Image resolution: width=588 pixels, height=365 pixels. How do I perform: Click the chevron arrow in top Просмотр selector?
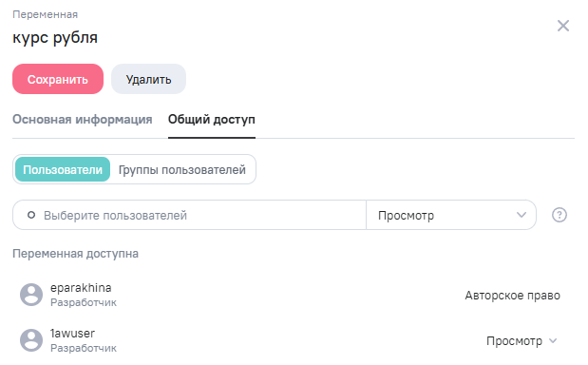[x=522, y=215]
